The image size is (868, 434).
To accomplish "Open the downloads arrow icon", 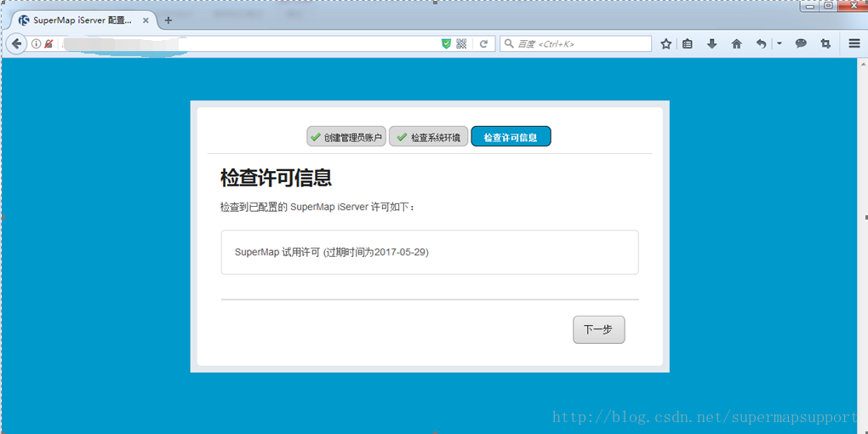I will (712, 43).
